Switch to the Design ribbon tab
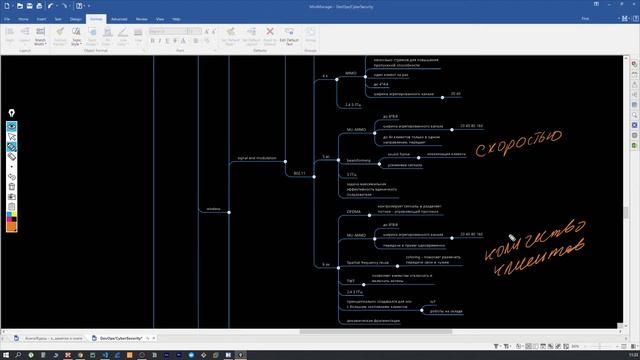The width and height of the screenshot is (640, 360). tap(76, 19)
